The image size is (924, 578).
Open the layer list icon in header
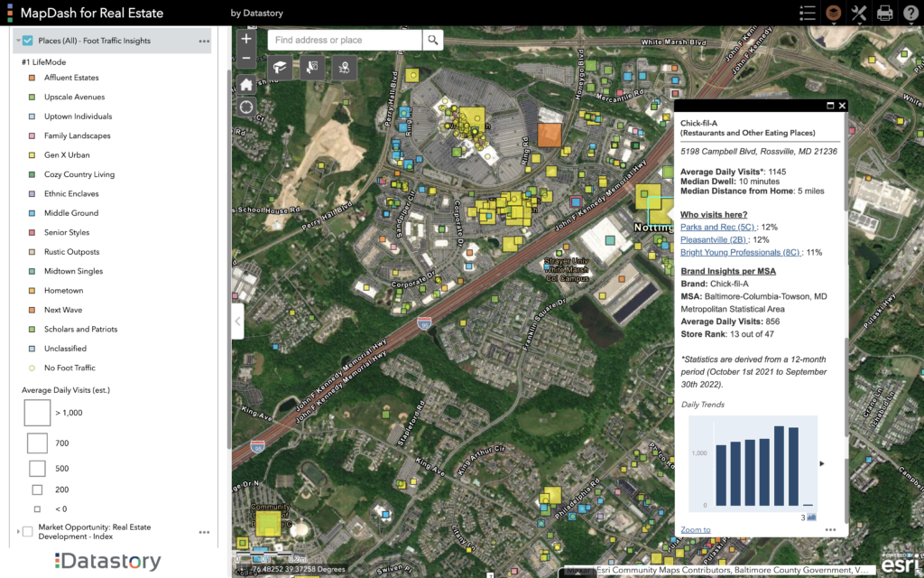pyautogui.click(x=808, y=13)
